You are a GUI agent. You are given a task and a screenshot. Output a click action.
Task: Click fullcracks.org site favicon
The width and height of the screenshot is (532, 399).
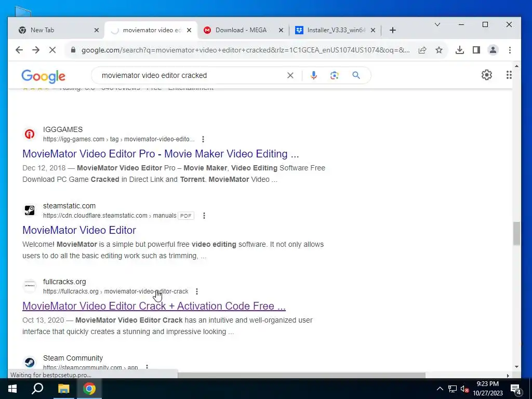click(30, 286)
